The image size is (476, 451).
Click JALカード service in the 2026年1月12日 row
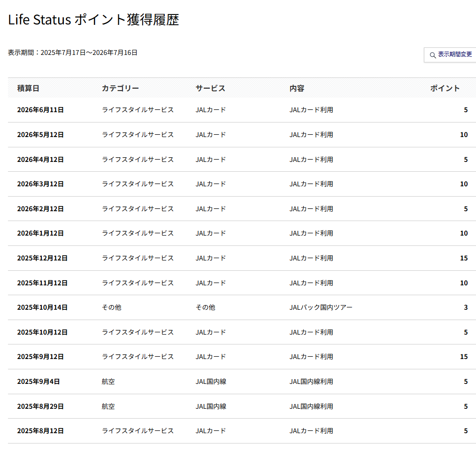tap(211, 233)
